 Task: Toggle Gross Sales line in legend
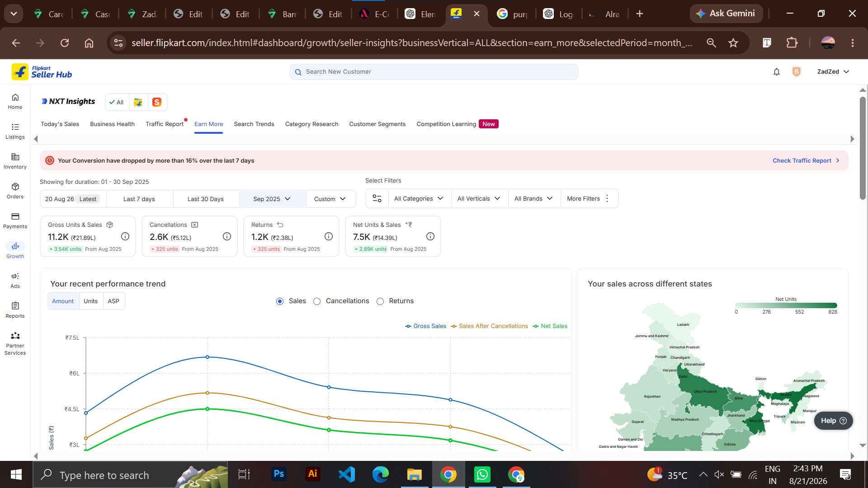click(425, 326)
